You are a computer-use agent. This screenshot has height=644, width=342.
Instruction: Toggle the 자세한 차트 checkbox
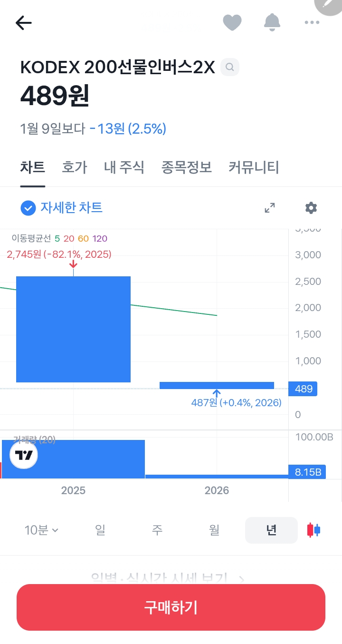28,208
